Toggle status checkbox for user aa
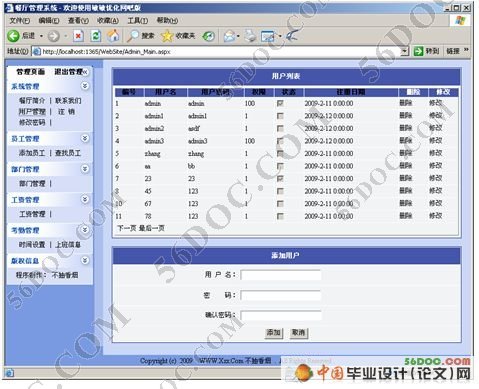This screenshot has width=479, height=389. (280, 166)
